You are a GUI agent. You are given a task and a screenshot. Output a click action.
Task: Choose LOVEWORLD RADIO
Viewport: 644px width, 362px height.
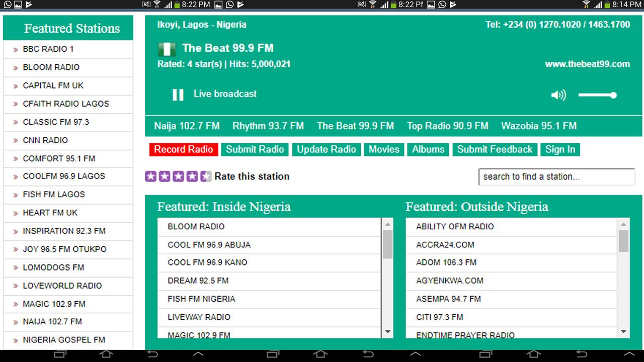click(x=68, y=286)
